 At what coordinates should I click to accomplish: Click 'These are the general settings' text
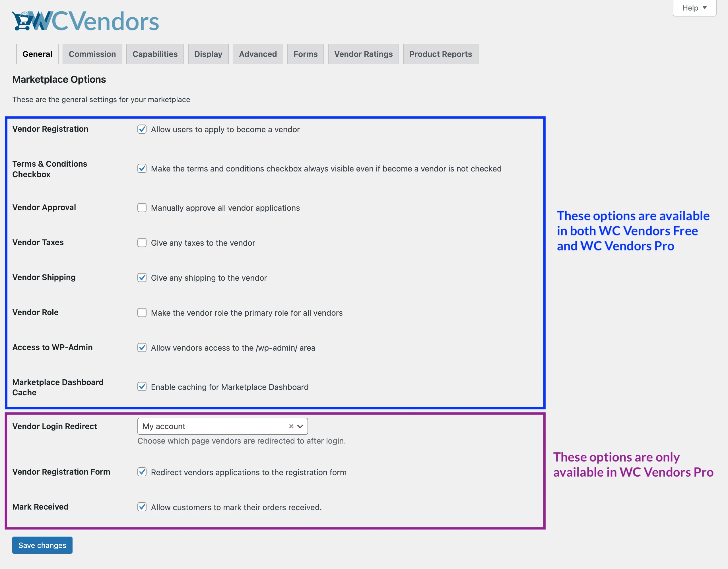(101, 100)
